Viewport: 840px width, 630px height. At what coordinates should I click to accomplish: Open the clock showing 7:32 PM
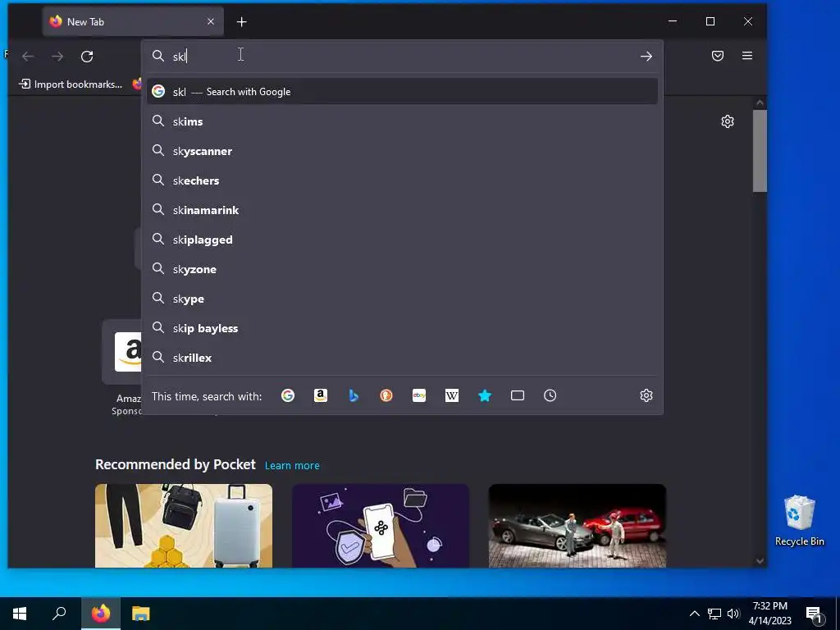tap(769, 614)
